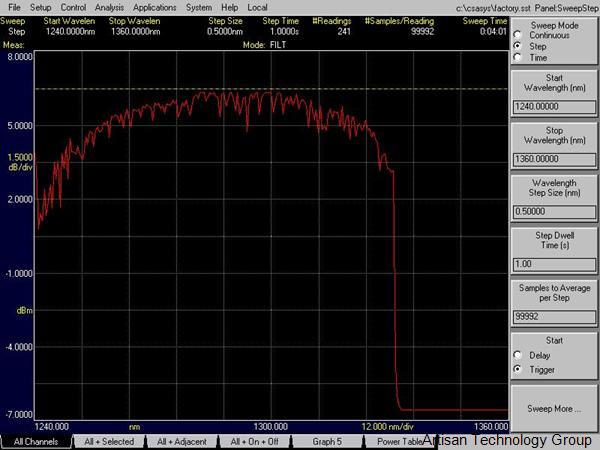
Task: Switch to the All Channels tab
Action: click(35, 441)
